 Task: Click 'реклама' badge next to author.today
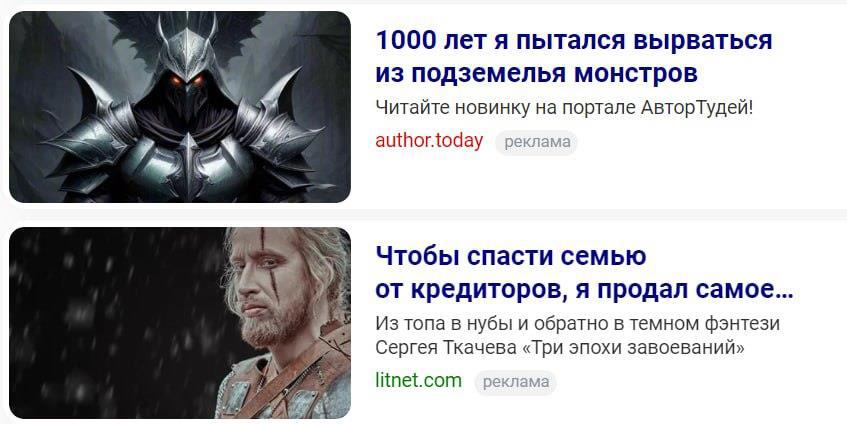pyautogui.click(x=536, y=143)
